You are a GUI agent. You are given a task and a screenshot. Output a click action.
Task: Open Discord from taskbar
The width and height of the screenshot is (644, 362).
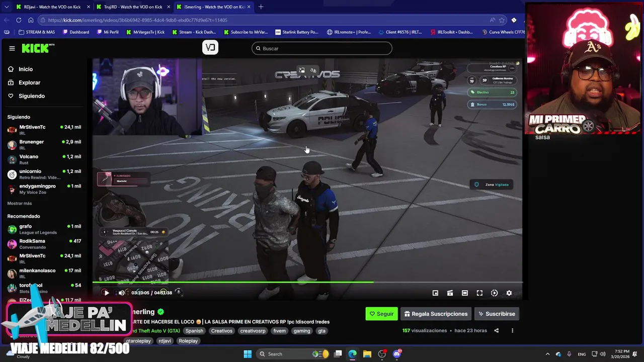[x=397, y=354]
